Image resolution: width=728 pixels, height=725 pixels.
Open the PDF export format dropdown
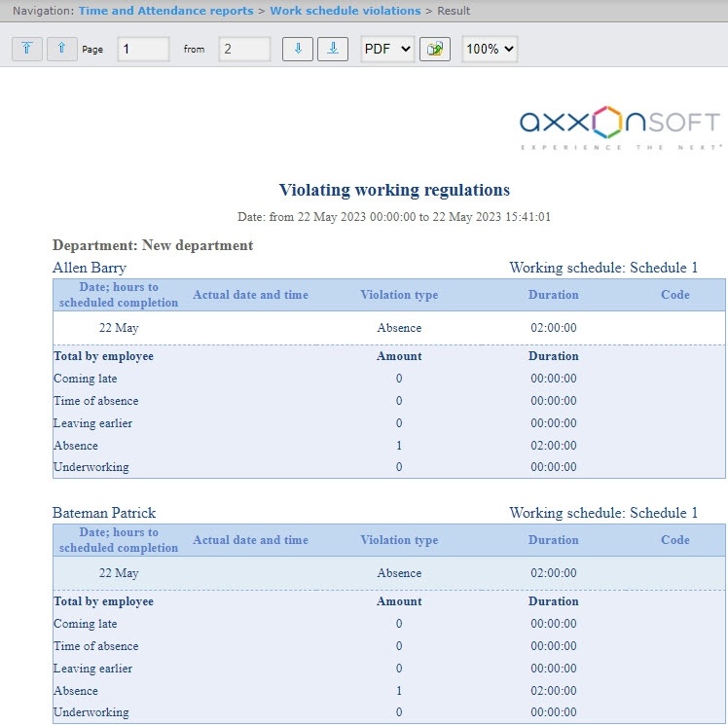(387, 50)
